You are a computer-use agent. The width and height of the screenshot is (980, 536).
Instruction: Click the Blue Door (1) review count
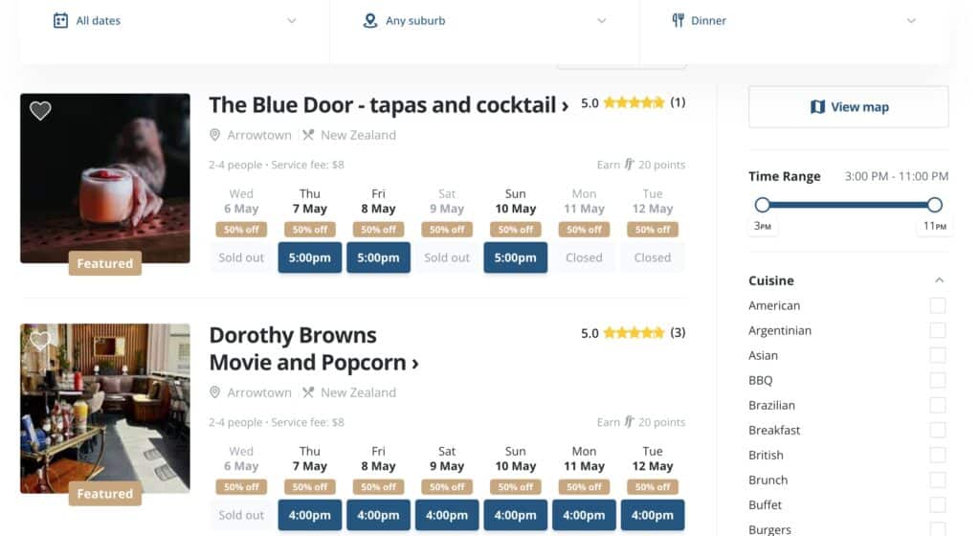pos(678,102)
